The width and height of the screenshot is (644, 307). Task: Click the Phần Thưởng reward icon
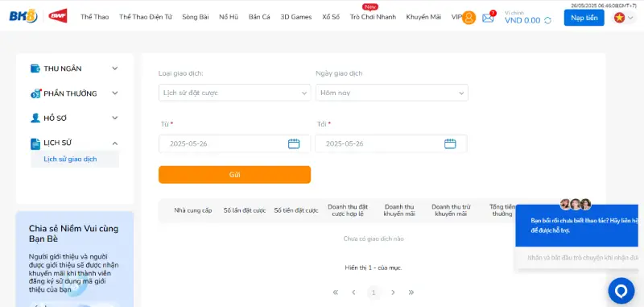[x=35, y=93]
